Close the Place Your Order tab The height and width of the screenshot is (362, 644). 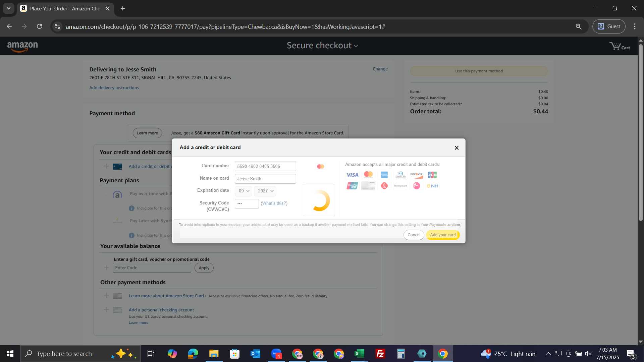107,8
